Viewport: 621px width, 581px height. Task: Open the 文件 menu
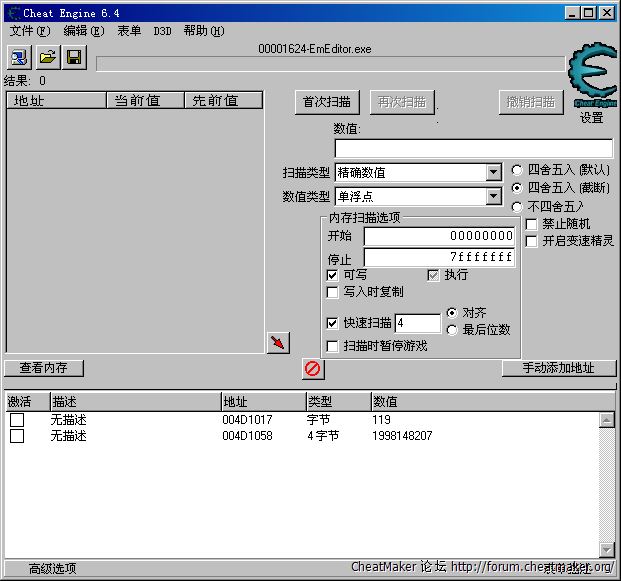[28, 31]
